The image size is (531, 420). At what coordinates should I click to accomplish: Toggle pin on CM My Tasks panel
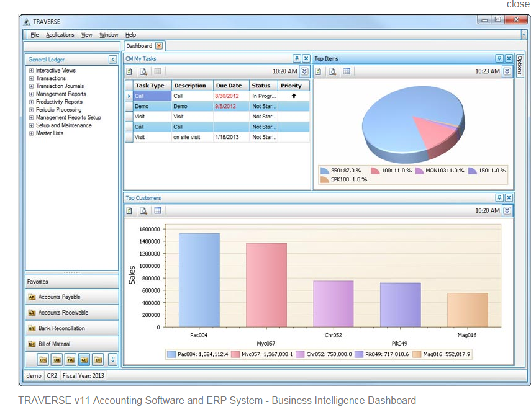click(296, 58)
